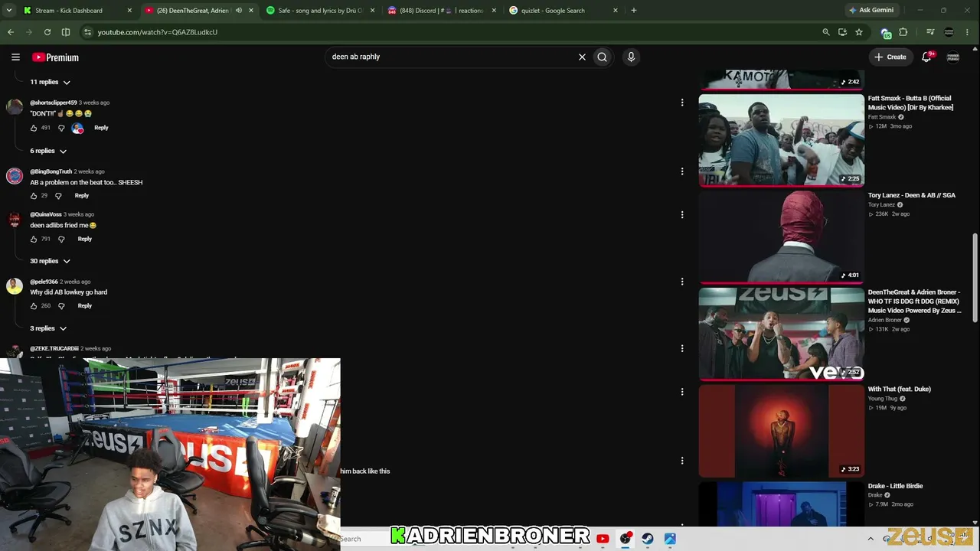Open heart reaction avatar on shortsclipper459 comment
The width and height of the screenshot is (980, 551).
pos(77,128)
